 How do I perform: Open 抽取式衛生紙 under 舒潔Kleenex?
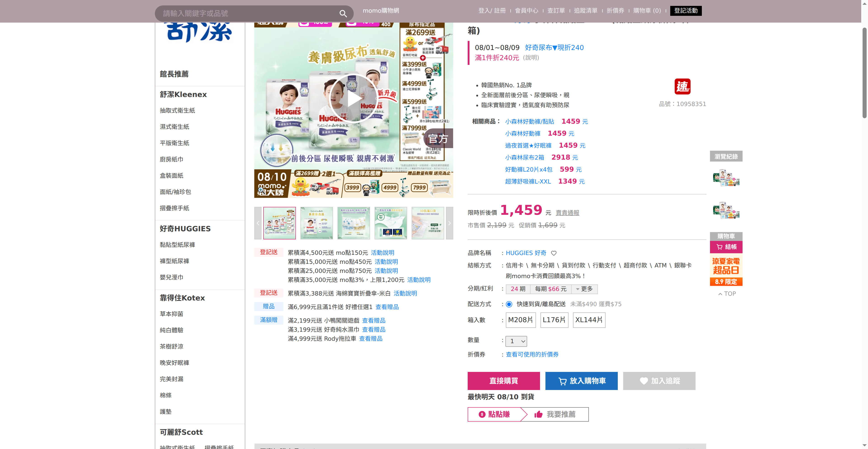click(177, 110)
